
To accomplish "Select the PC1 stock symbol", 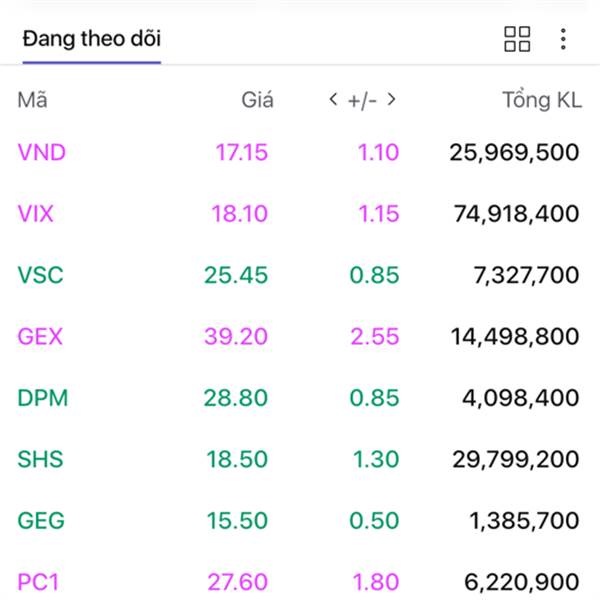I will point(40,581).
